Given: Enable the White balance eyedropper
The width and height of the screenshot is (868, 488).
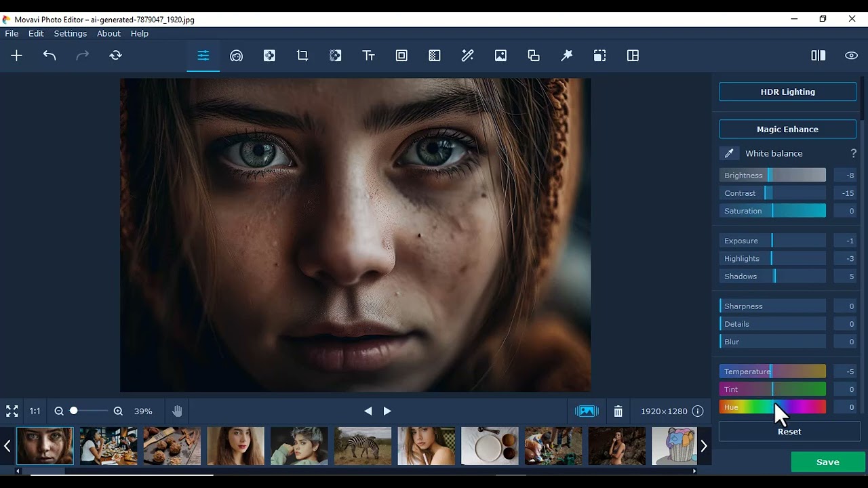Looking at the screenshot, I should pos(729,153).
